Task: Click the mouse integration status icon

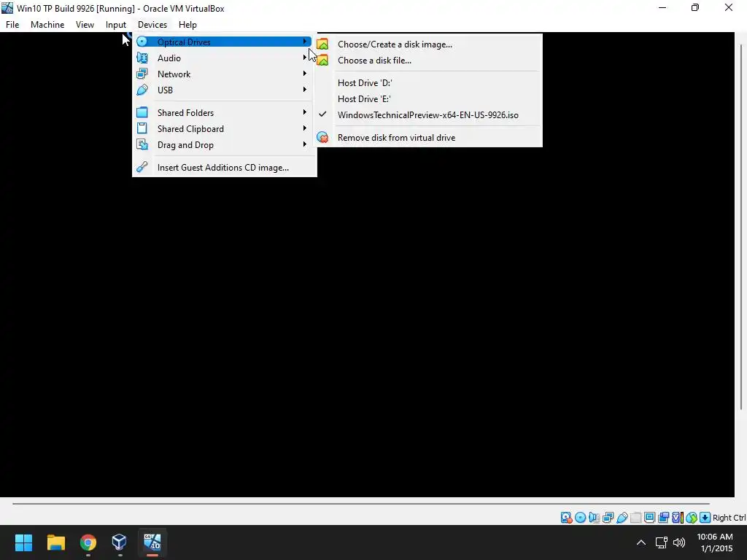Action: (x=692, y=518)
